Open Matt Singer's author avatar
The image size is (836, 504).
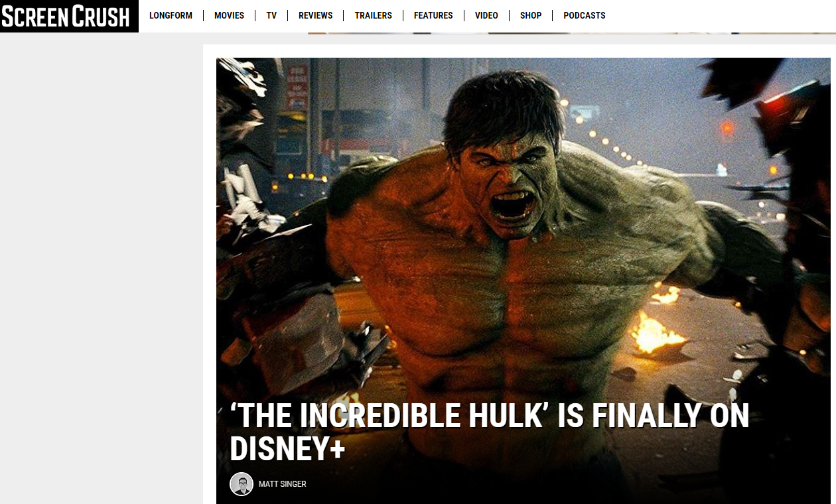tap(242, 484)
